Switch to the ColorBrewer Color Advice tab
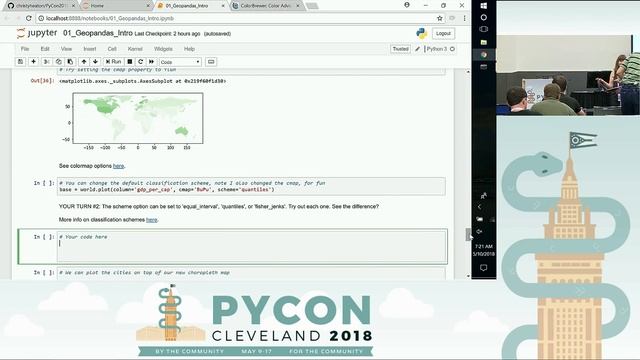The height and width of the screenshot is (360, 640). [x=265, y=6]
